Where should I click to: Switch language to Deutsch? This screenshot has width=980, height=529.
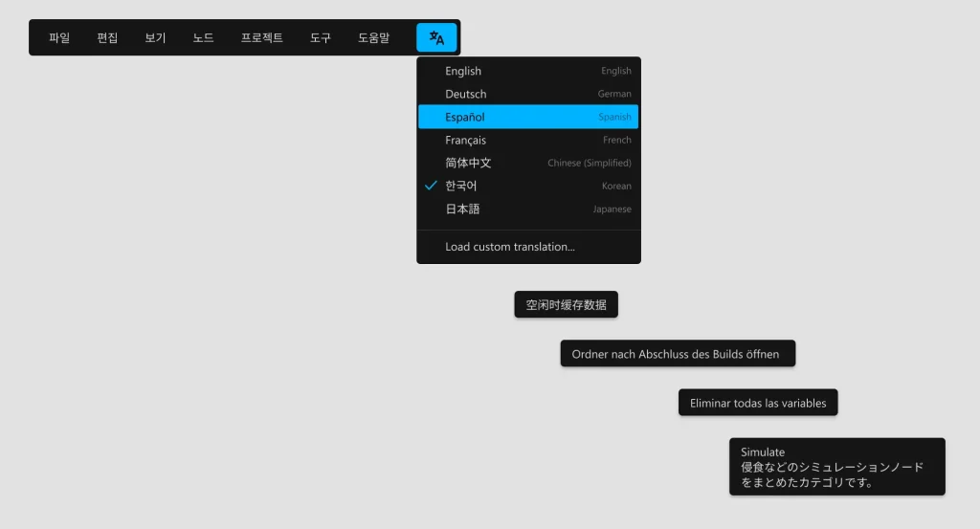click(528, 94)
